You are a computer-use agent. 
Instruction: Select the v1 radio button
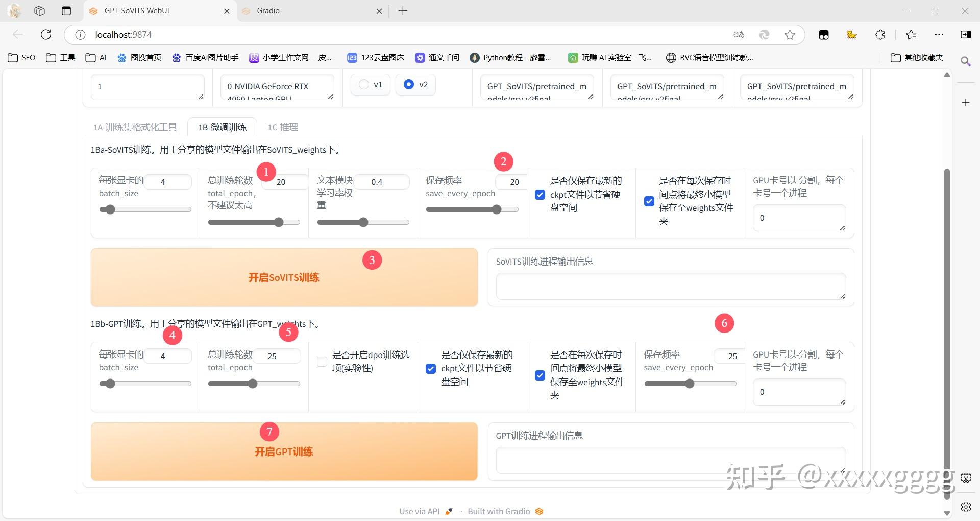pos(363,84)
